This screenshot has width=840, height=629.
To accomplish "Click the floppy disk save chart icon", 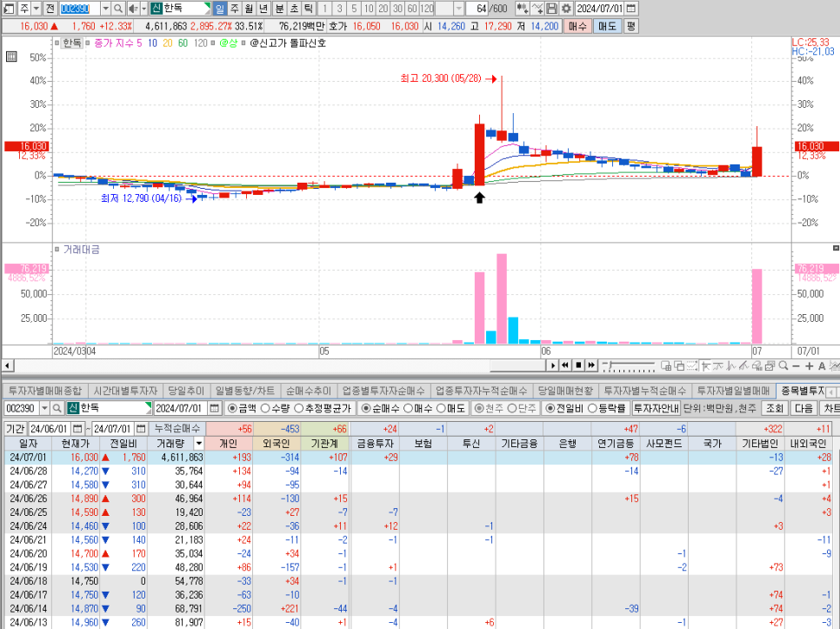I will pyautogui.click(x=552, y=9).
